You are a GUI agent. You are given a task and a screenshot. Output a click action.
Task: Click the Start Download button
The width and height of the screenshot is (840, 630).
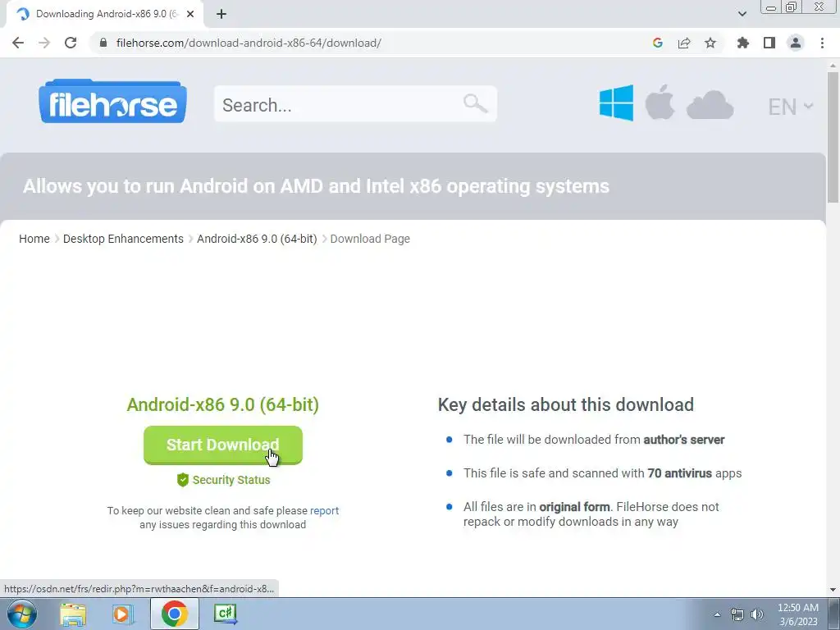point(223,445)
